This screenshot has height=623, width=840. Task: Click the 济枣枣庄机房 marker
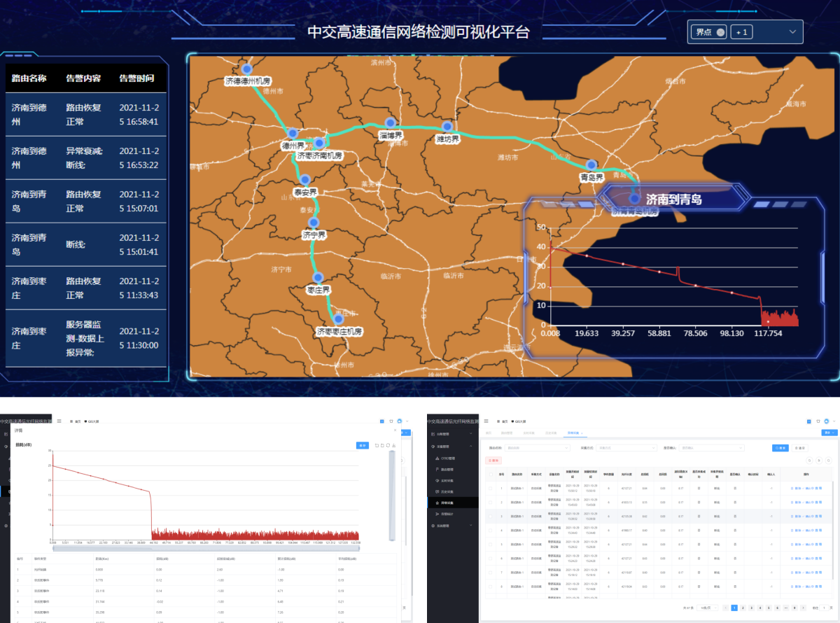[338, 319]
